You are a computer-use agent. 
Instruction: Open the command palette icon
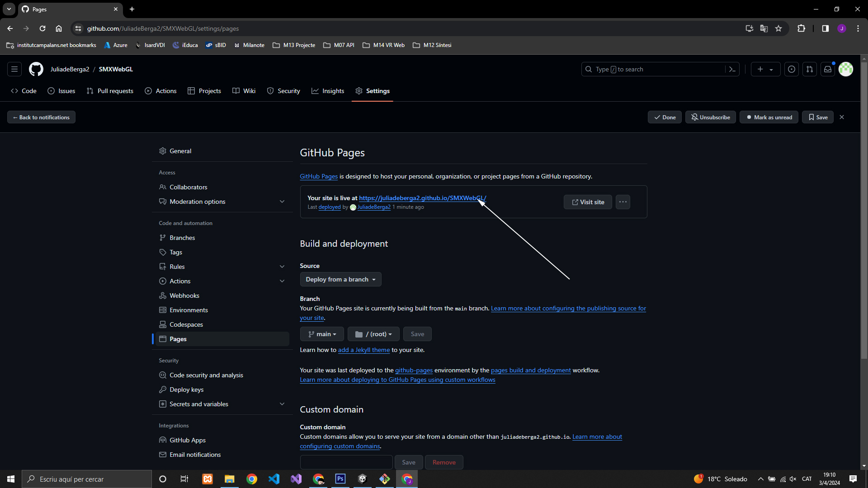[x=732, y=69]
